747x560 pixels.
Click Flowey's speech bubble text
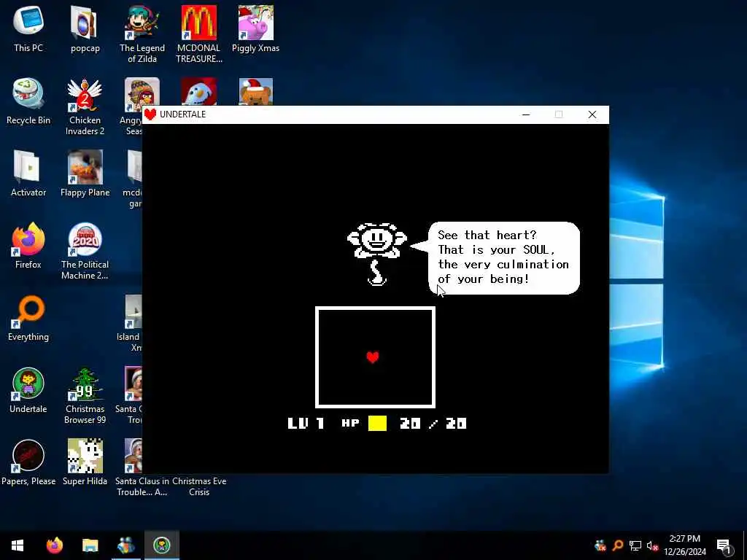503,257
